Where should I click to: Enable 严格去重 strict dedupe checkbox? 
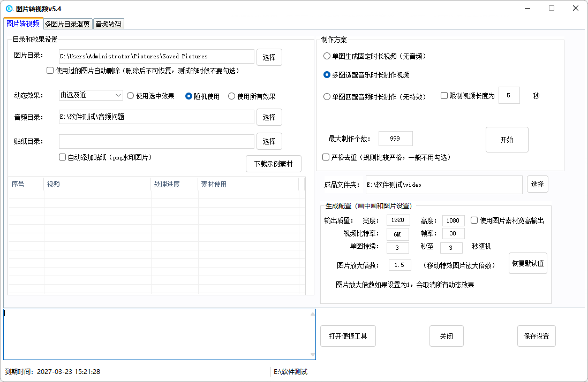[x=326, y=157]
